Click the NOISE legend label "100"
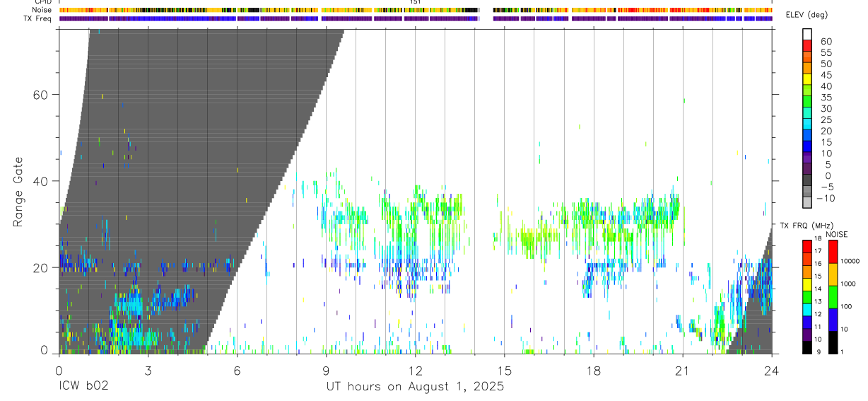The image size is (868, 401). coord(845,306)
